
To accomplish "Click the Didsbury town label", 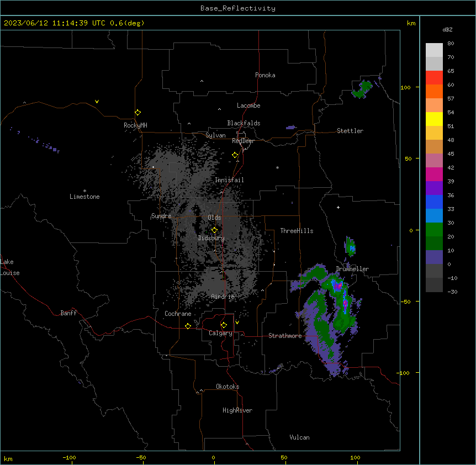I will point(211,238).
